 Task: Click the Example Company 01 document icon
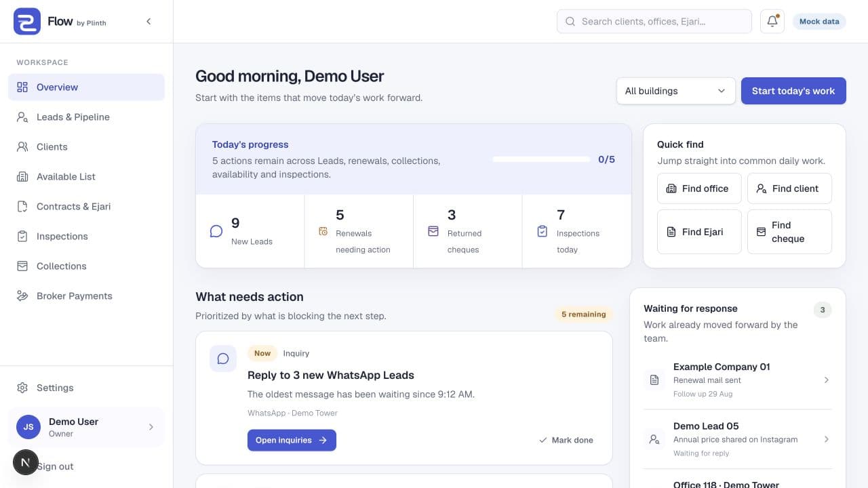point(654,380)
